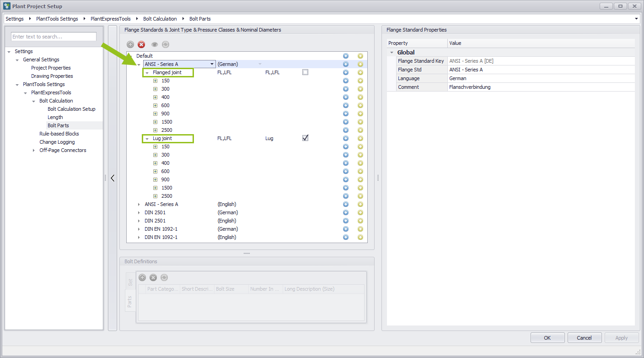Click the yellow plus icon for 600 under Flanged joint
644x358 pixels.
pyautogui.click(x=360, y=105)
